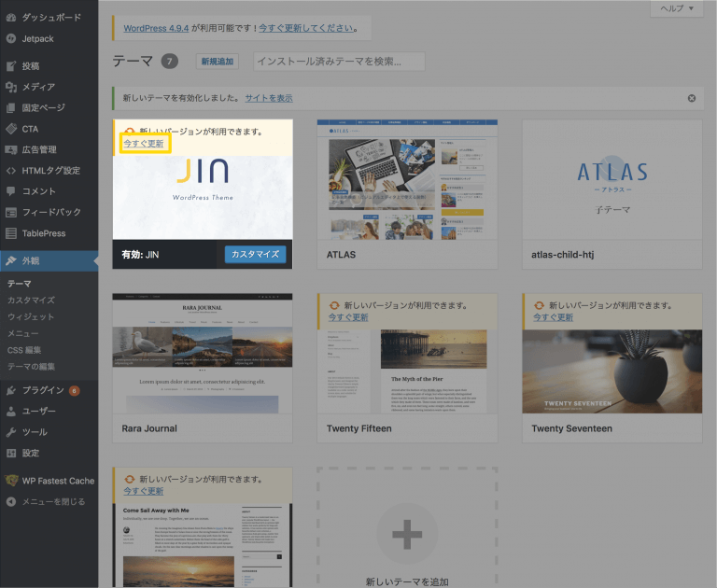Open カスタマイズ submenu under 外観
Screen dimensions: 717x588
coord(31,300)
